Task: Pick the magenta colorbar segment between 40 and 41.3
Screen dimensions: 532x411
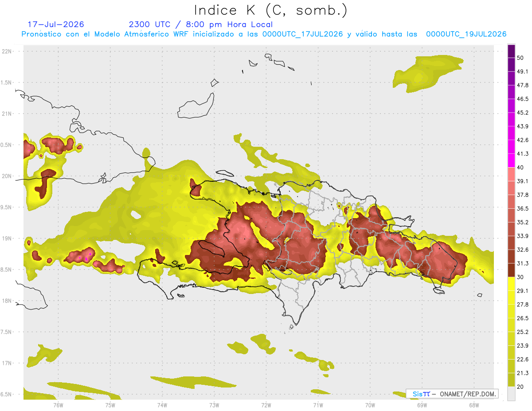Action: 512,160
